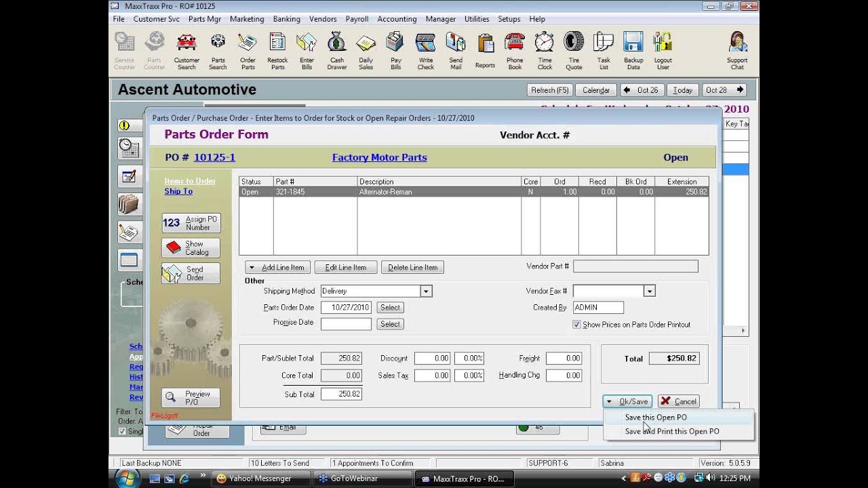
Task: Click Select next to Parts Order Date
Action: 390,308
